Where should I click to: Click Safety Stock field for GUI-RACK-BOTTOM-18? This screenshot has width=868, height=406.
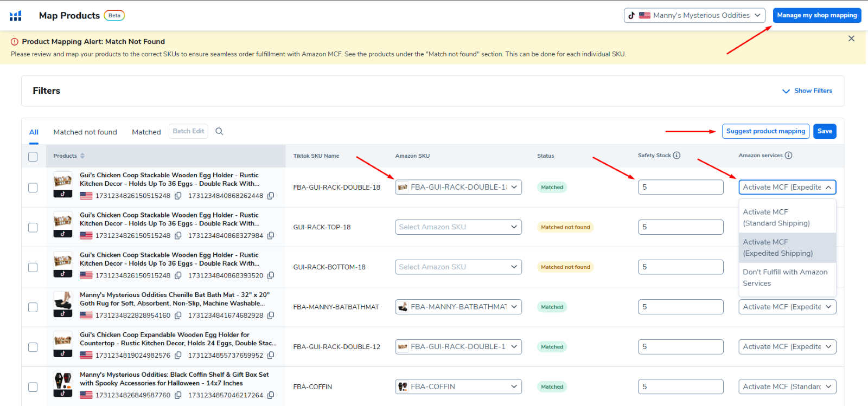680,267
